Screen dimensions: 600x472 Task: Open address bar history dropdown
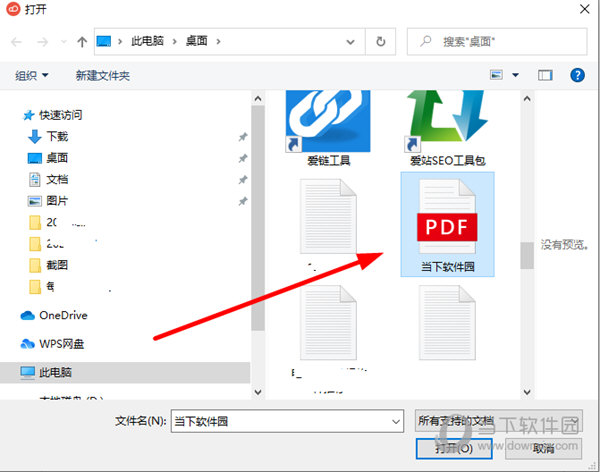(350, 42)
